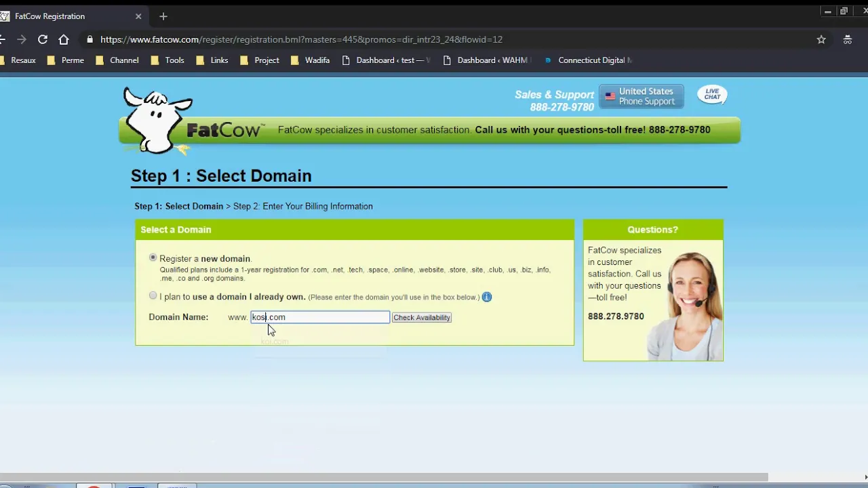Screen dimensions: 868x488
Task: Click the forward navigation arrow
Action: point(22,39)
